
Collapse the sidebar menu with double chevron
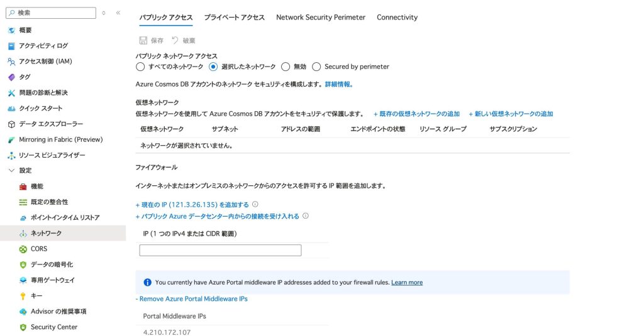[118, 13]
